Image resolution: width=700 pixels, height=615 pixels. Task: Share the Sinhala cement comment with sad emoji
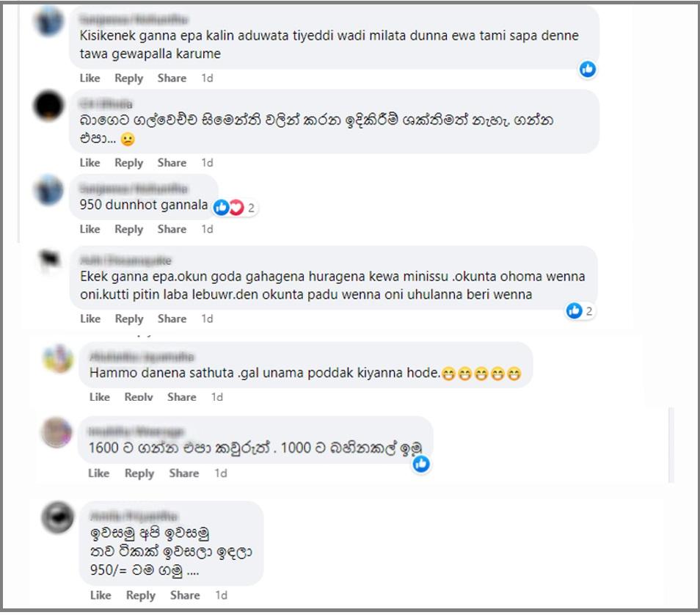[x=172, y=163]
